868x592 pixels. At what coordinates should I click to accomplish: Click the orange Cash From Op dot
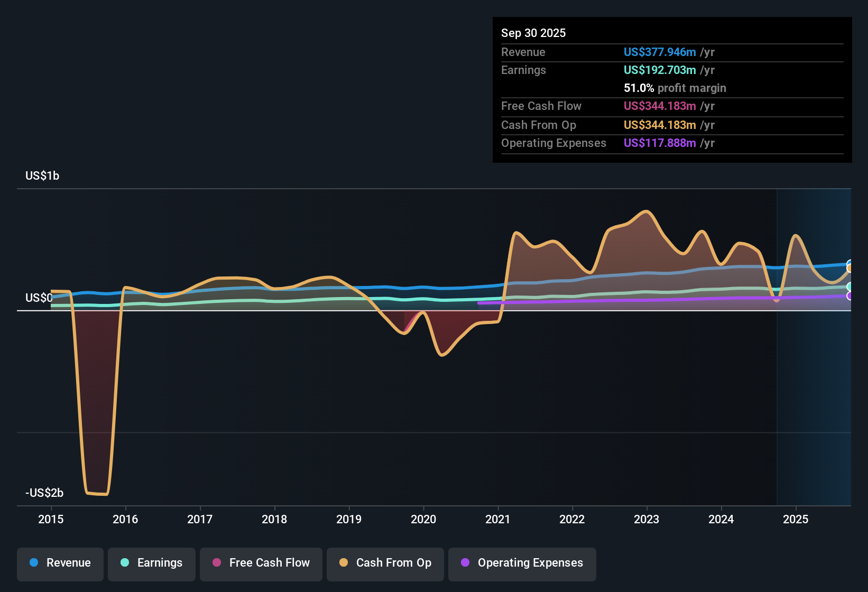[344, 562]
